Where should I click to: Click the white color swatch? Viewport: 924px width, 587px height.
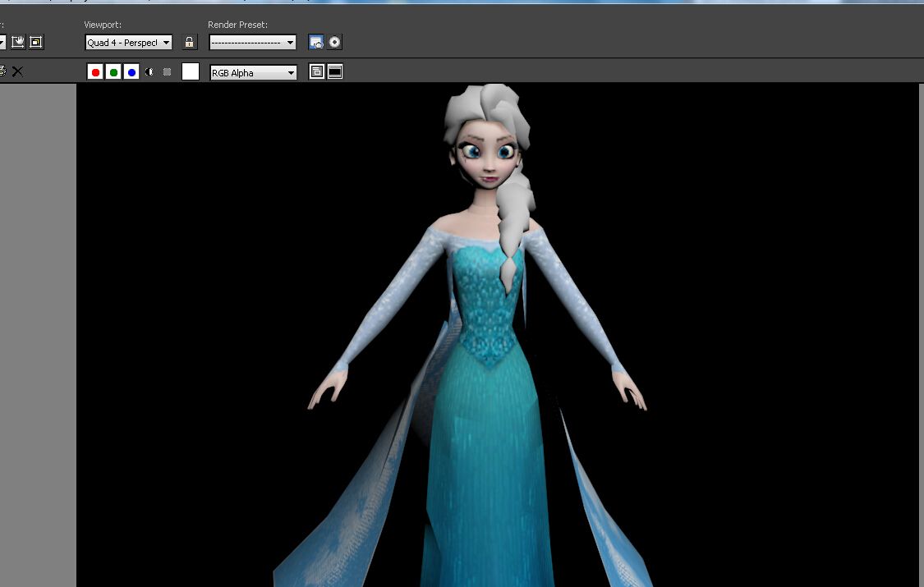point(191,72)
